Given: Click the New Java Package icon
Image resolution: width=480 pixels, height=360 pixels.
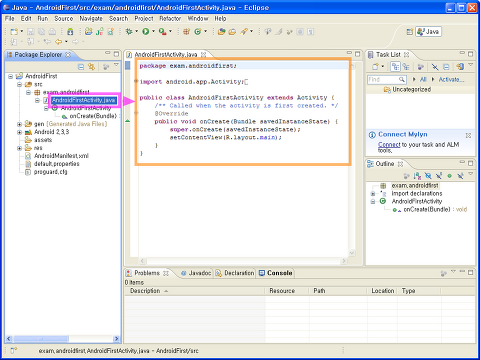Looking at the screenshot, I should point(186,32).
